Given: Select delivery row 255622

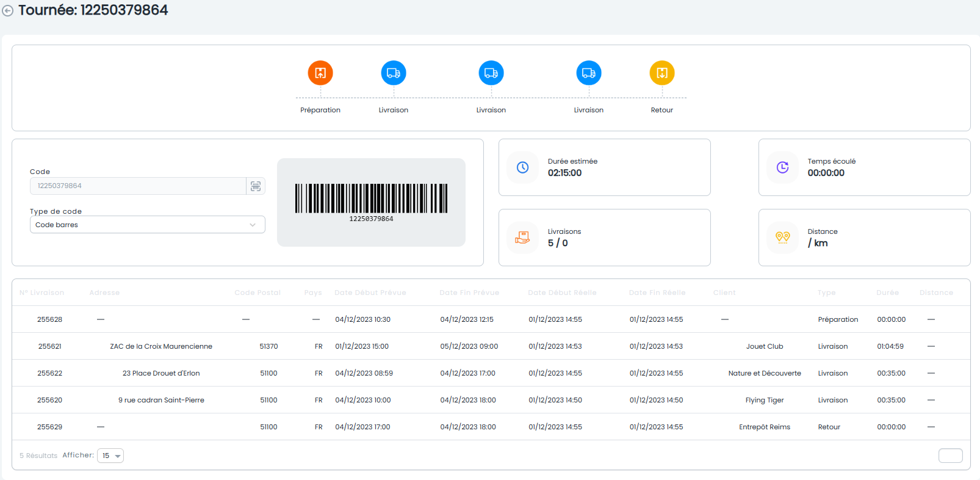Looking at the screenshot, I should (x=491, y=373).
